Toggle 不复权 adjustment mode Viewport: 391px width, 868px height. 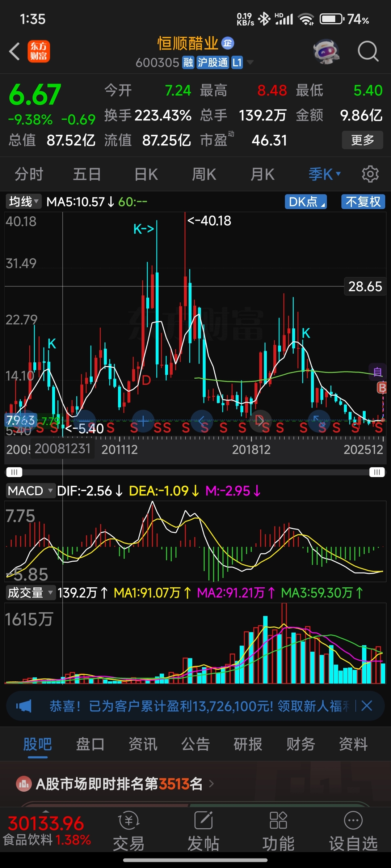(x=363, y=201)
